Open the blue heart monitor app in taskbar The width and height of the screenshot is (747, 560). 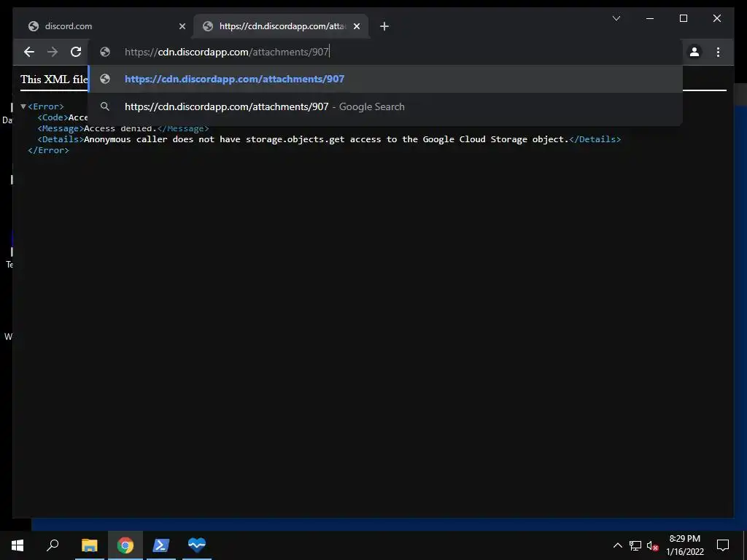click(197, 545)
